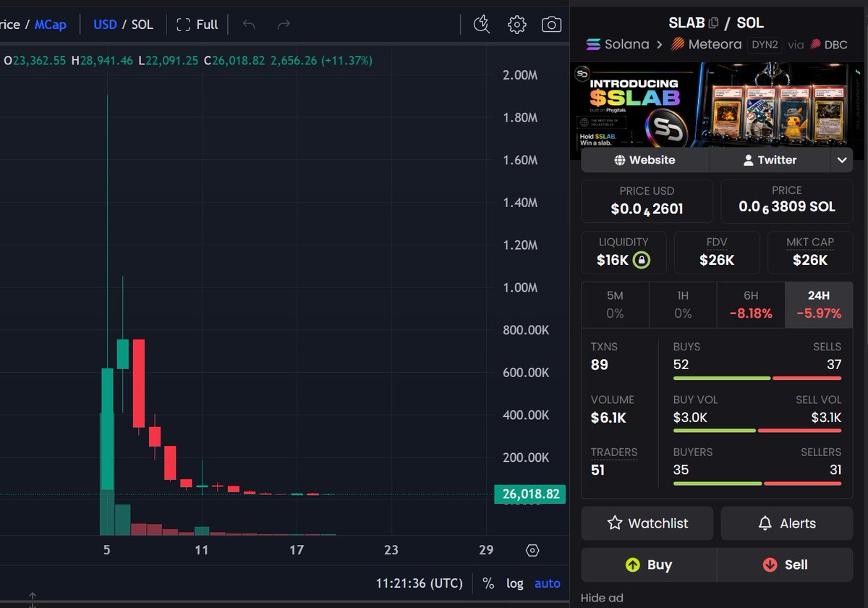Select USD denomination for the chart
The image size is (868, 608).
pyautogui.click(x=105, y=25)
